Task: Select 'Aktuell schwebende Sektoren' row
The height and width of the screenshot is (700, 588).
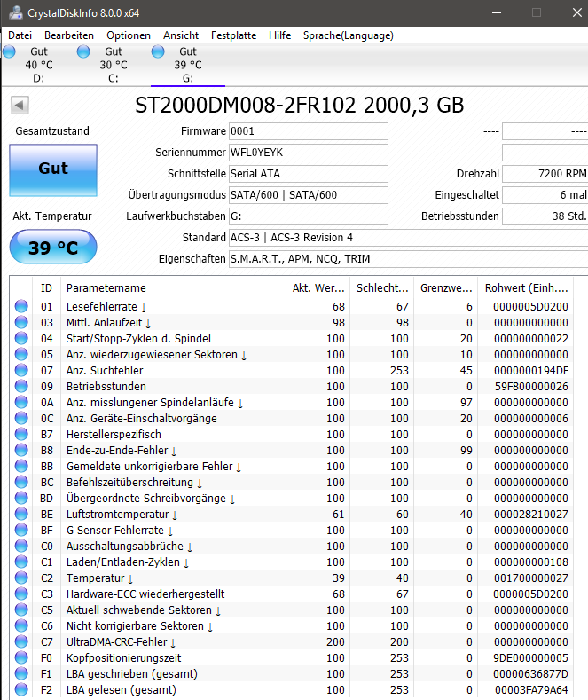Action: [292, 610]
